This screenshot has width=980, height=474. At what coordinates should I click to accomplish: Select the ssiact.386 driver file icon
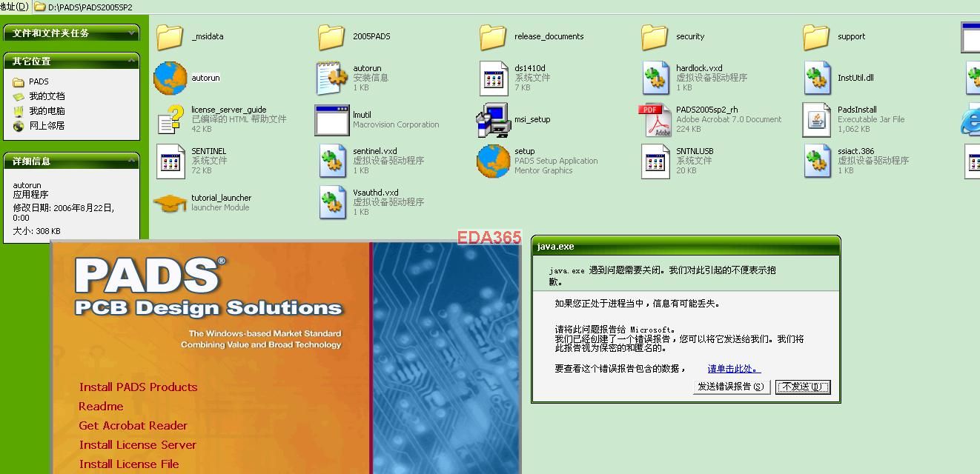817,161
